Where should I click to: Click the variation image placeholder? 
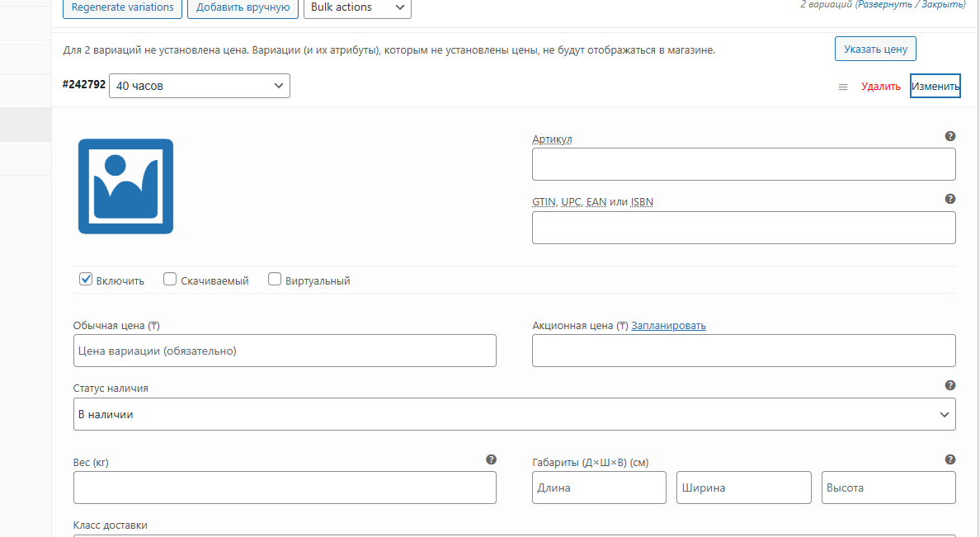[x=125, y=186]
